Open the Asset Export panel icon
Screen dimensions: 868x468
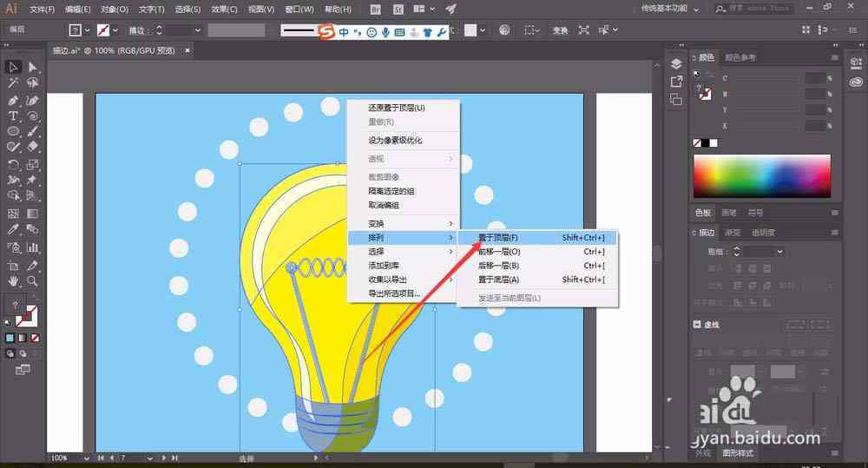click(x=676, y=82)
